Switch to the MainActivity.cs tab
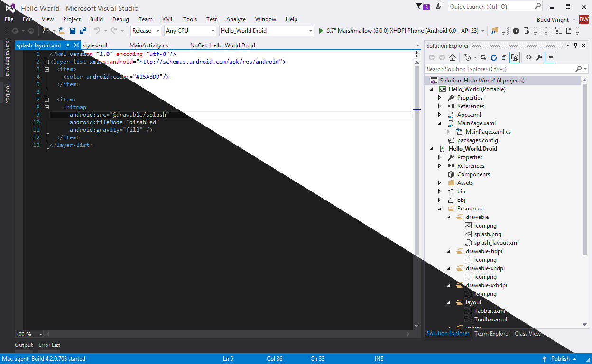Image resolution: width=592 pixels, height=364 pixels. [148, 45]
